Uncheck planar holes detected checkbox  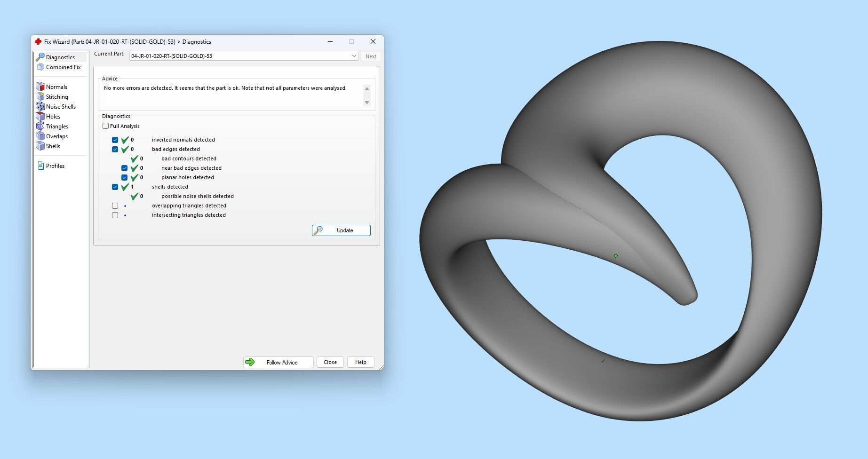click(124, 177)
